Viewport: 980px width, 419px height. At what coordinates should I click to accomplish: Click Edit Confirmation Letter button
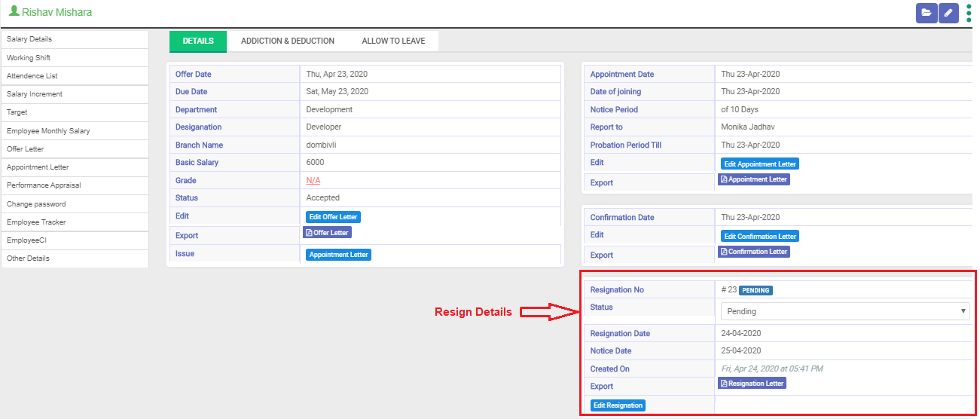[760, 236]
